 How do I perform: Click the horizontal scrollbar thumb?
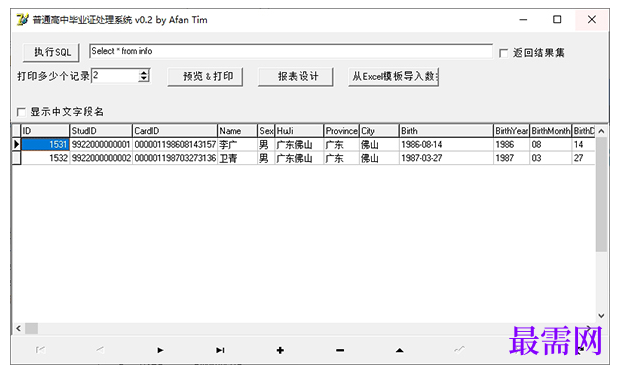[x=32, y=328]
